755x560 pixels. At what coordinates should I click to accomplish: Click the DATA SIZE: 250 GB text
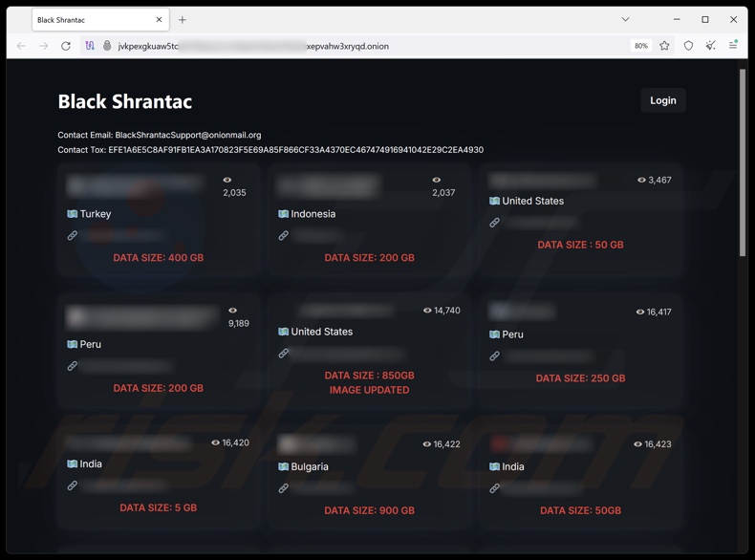[581, 378]
